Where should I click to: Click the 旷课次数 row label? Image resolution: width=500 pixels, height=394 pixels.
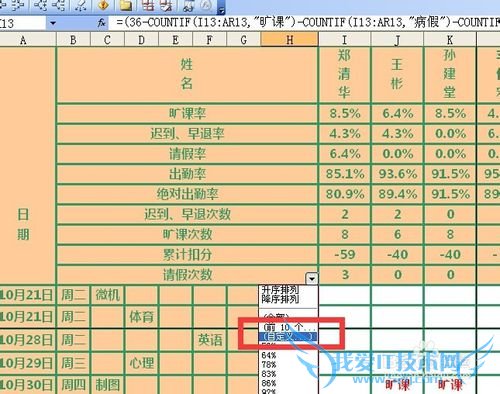[187, 235]
